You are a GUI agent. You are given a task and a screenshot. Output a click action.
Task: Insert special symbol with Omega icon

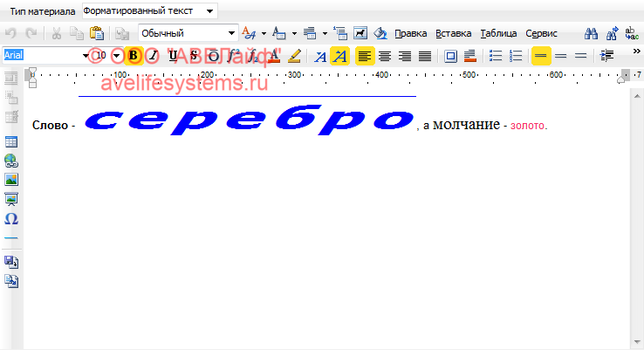pos(12,218)
